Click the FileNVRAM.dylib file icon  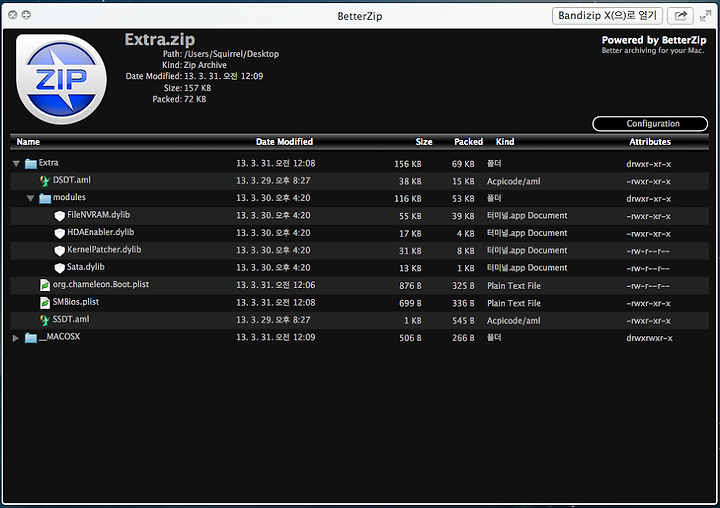(59, 215)
